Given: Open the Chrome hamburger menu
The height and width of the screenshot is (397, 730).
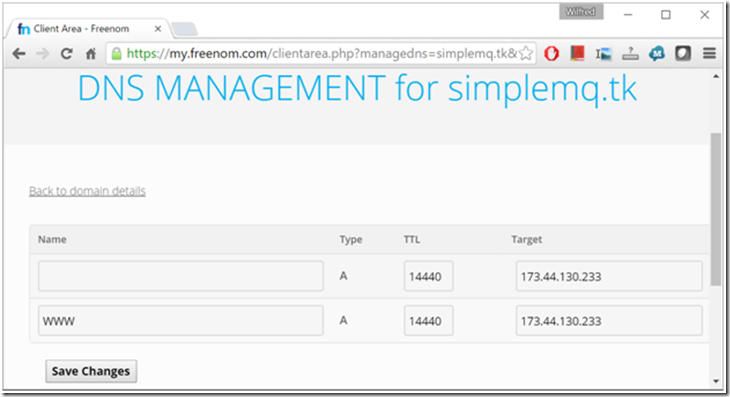Looking at the screenshot, I should (709, 54).
